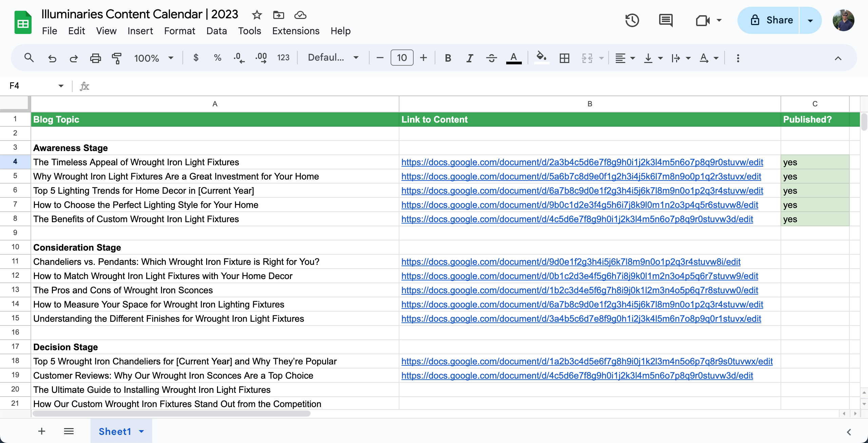Screen dimensions: 868x443
Task: Toggle bold formatting
Action: (448, 58)
